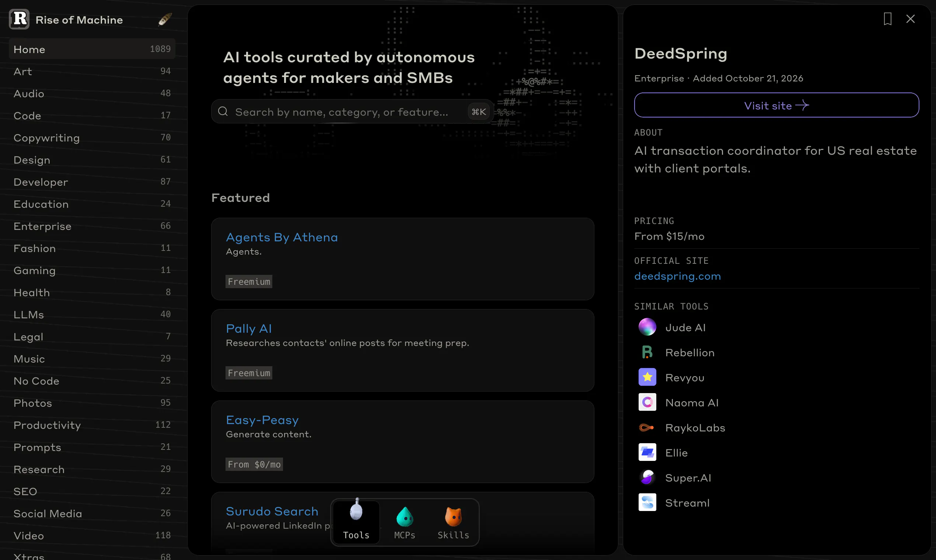Switch to the MCPs tab
Image resolution: width=936 pixels, height=560 pixels.
pyautogui.click(x=405, y=522)
